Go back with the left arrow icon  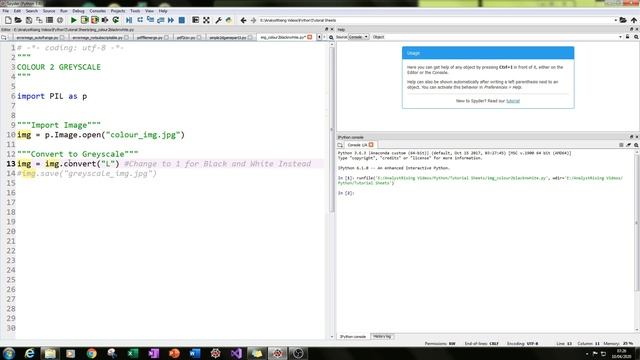pyautogui.click(x=243, y=20)
